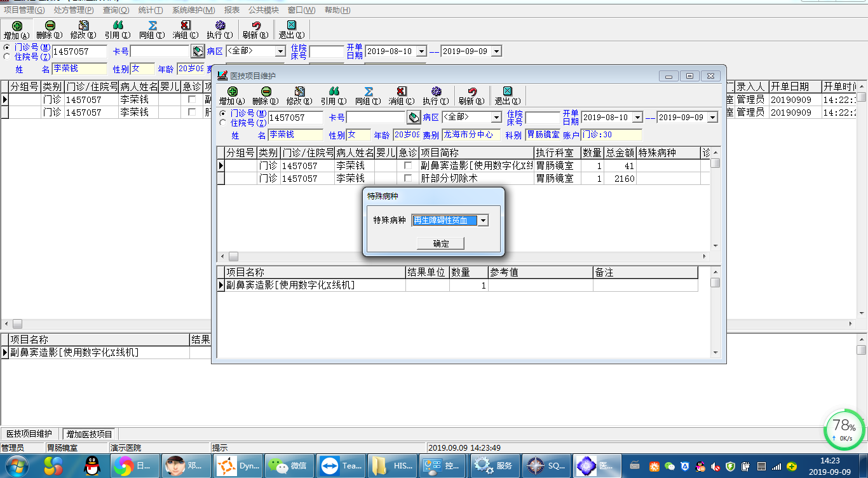Click the 确定 button in 特殊病种 popup
Screen dimensions: 868x478
[x=441, y=243]
